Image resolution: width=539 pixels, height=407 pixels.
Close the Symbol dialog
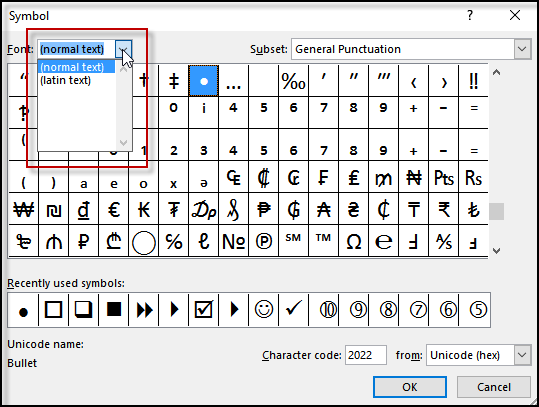515,15
